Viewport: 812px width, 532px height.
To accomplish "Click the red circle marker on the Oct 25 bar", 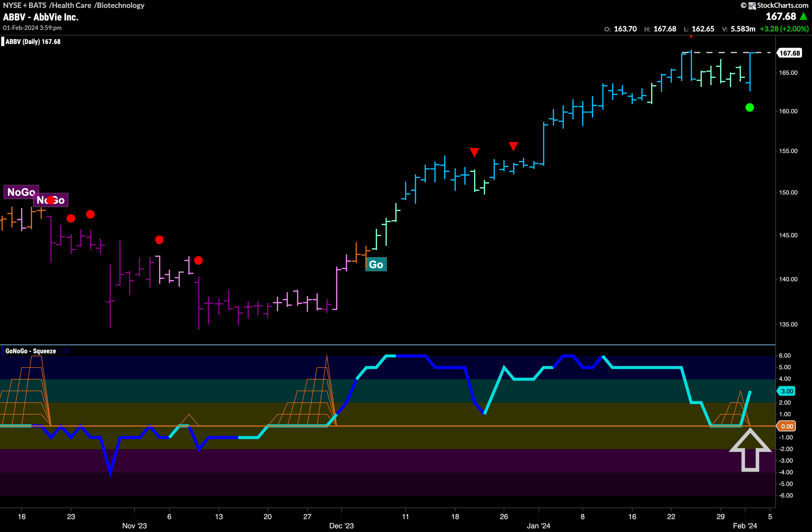I will pyautogui.click(x=90, y=214).
